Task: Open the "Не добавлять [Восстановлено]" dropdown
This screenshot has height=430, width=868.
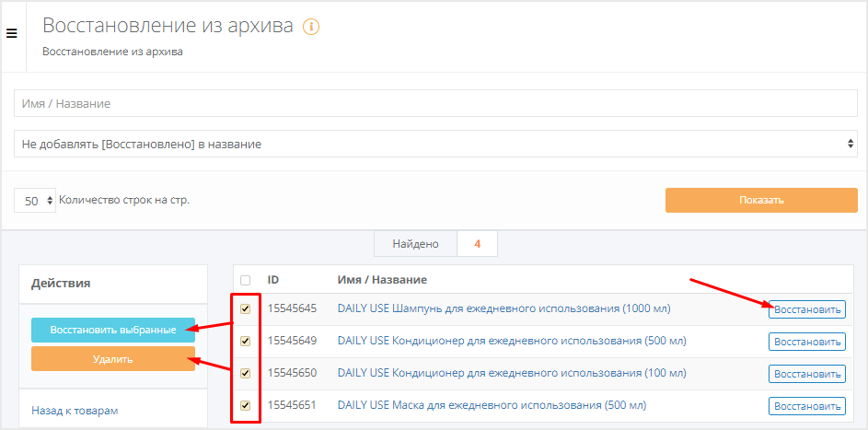Action: pyautogui.click(x=435, y=145)
